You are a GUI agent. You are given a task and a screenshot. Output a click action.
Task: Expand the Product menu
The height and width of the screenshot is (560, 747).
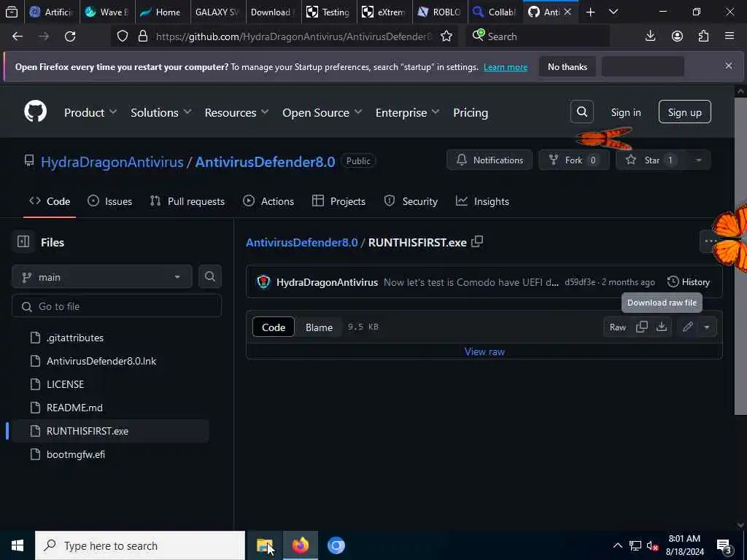pyautogui.click(x=90, y=112)
